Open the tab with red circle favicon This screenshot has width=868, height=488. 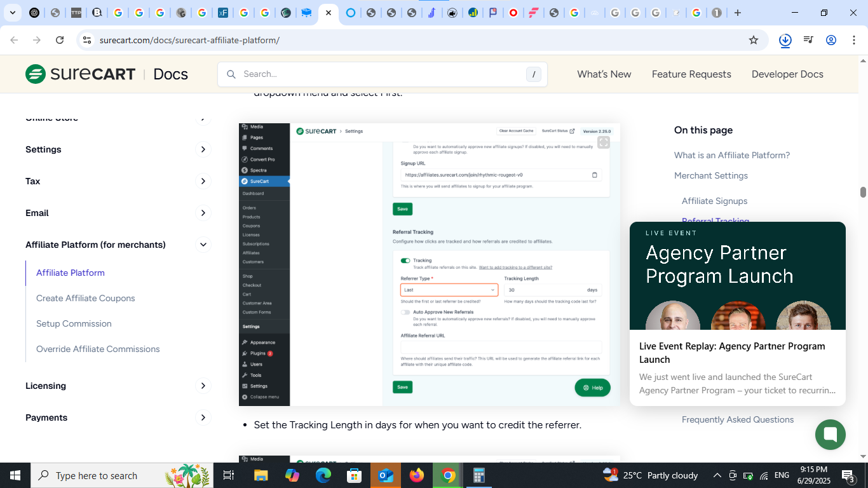click(x=513, y=13)
